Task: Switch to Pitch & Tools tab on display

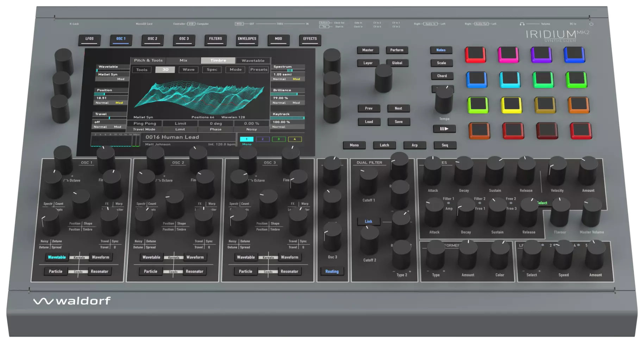Action: (148, 61)
